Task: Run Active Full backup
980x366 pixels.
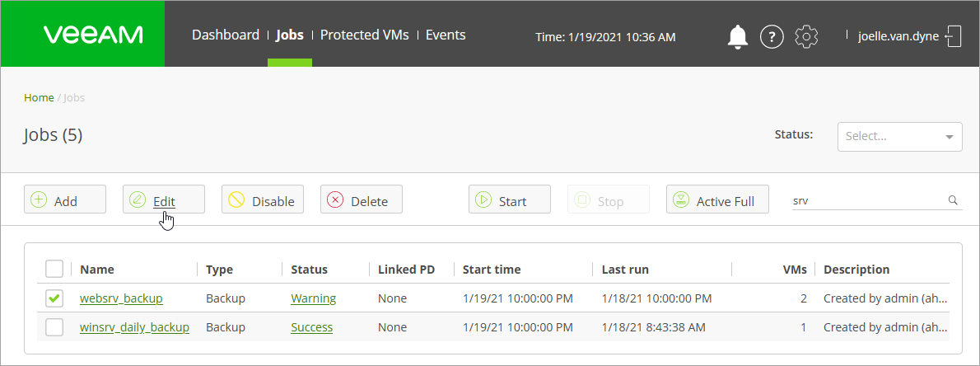Action: [x=717, y=199]
